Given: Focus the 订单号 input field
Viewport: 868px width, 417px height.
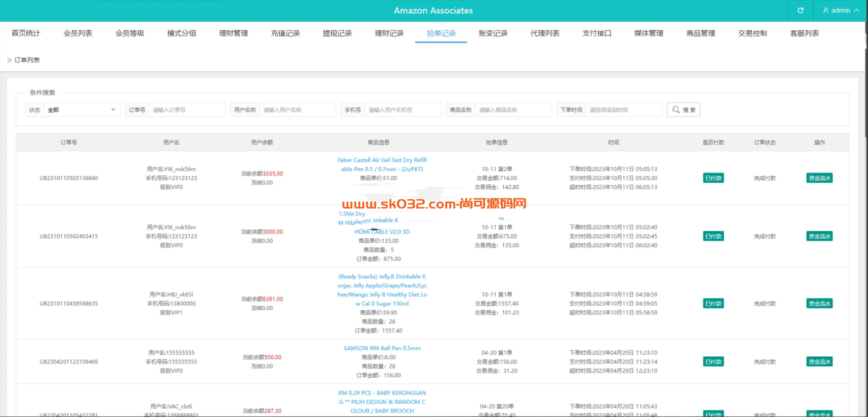Looking at the screenshot, I should pos(187,110).
